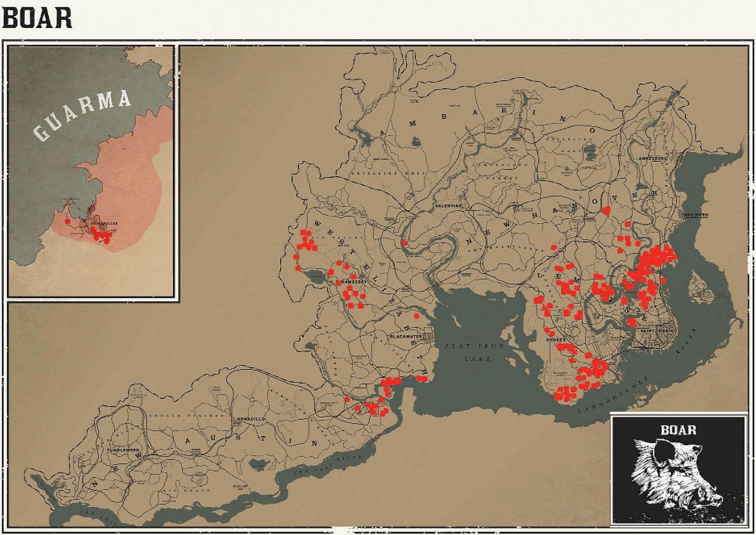Select the Armadillo town label
This screenshot has height=535, width=756.
pyautogui.click(x=251, y=419)
